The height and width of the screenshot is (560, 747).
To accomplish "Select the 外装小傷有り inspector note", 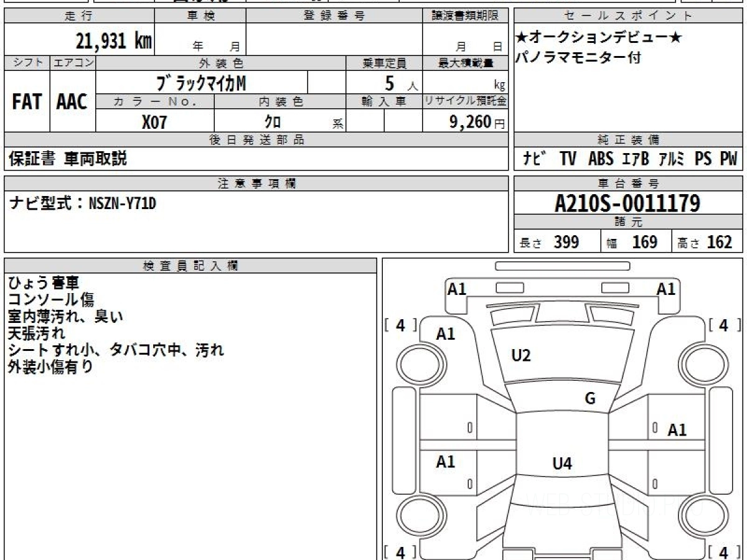I will tap(50, 366).
